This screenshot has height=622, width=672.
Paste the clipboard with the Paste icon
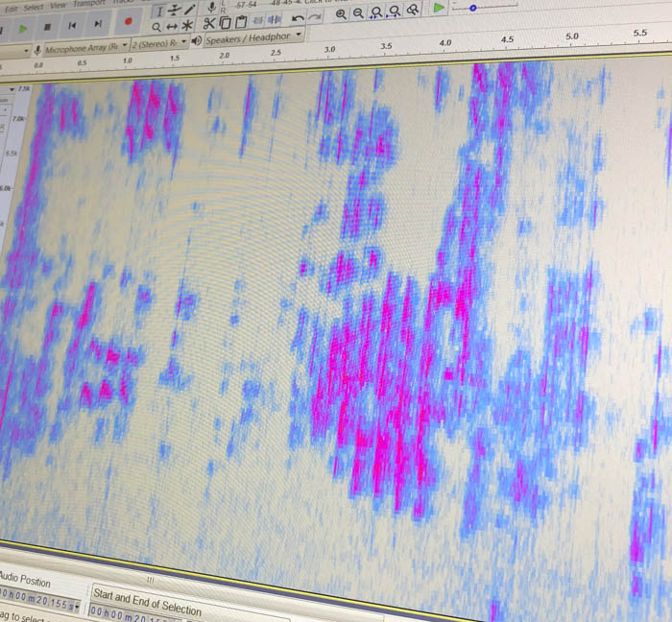click(x=241, y=21)
